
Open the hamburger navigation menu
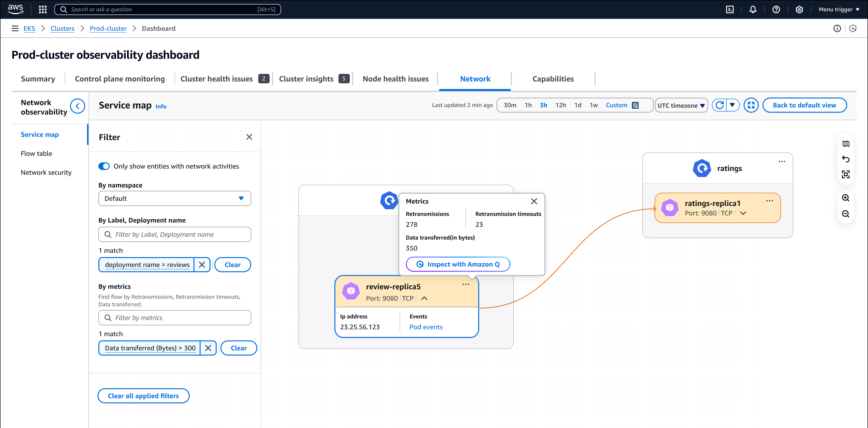pos(15,28)
